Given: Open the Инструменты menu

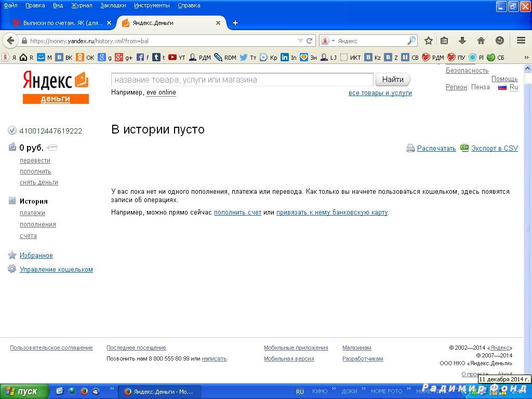Looking at the screenshot, I should click(x=152, y=5).
